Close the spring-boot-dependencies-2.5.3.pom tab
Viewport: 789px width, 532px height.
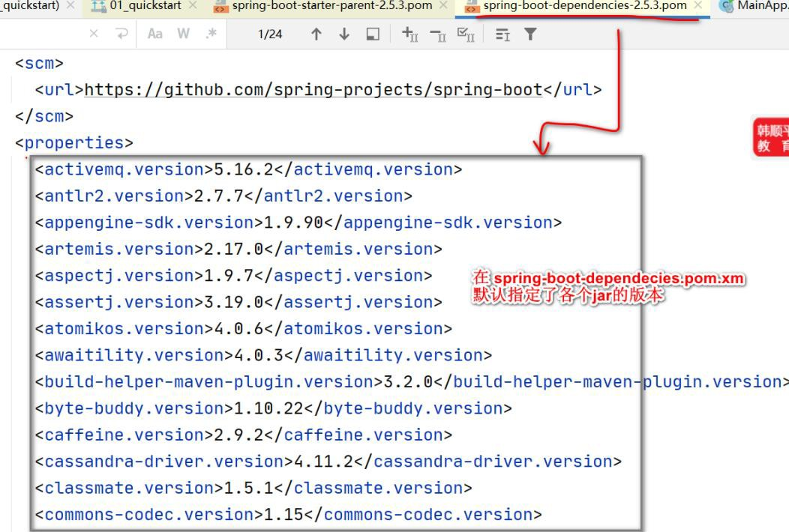tap(698, 6)
